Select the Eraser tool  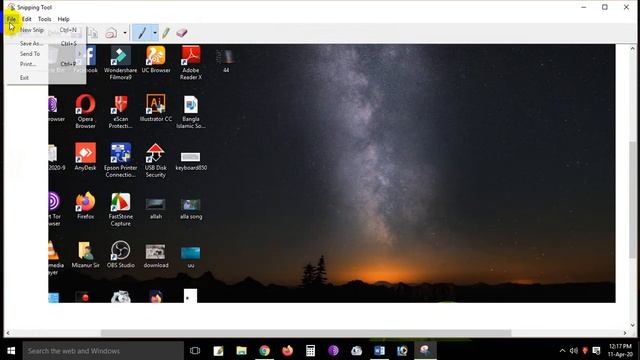182,33
